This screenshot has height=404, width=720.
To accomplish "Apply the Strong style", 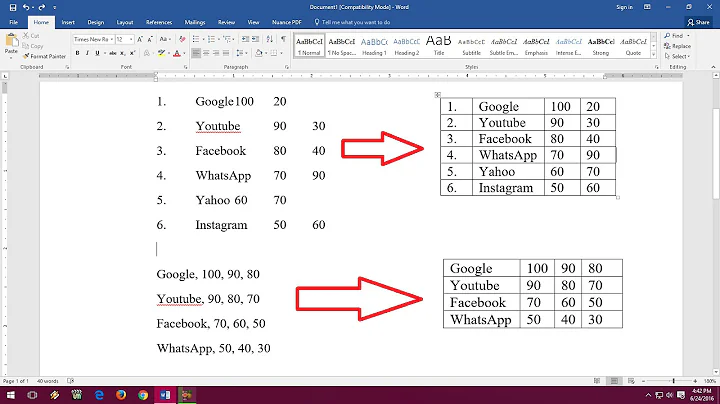I will [x=601, y=46].
